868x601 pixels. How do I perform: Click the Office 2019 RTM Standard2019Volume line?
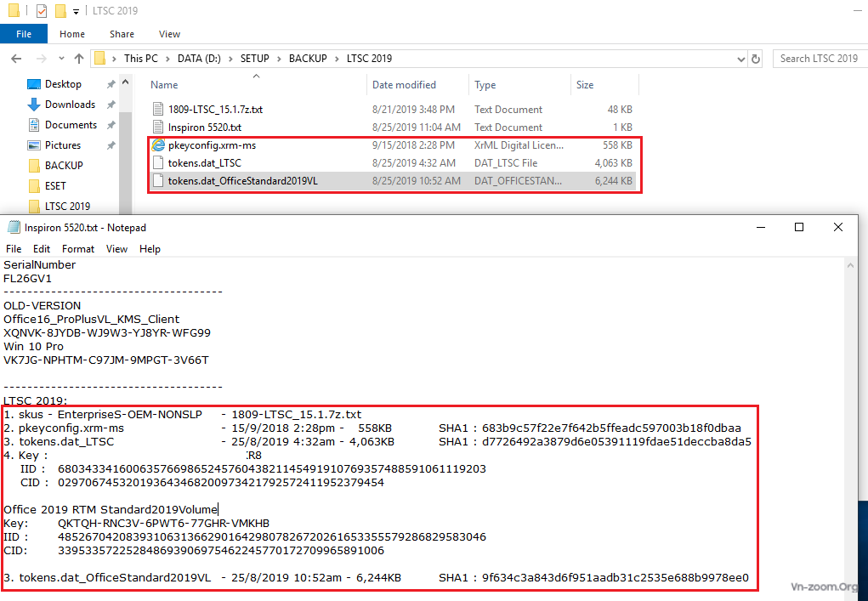coord(111,510)
